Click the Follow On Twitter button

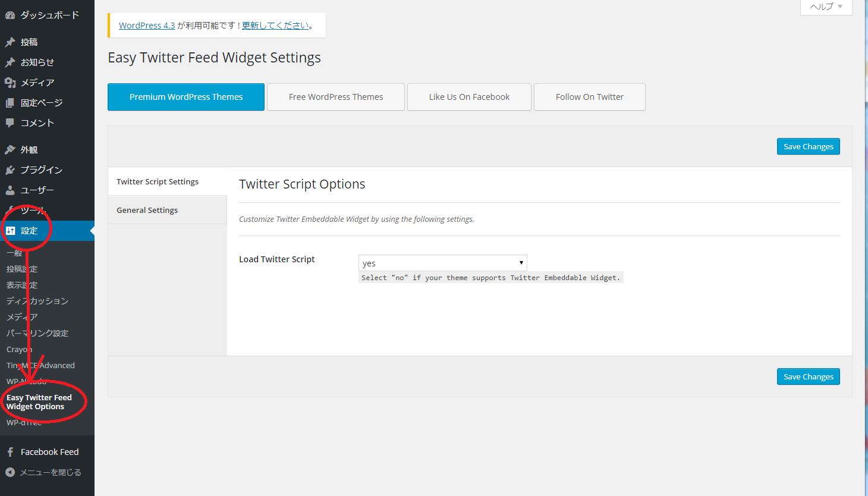pos(589,97)
